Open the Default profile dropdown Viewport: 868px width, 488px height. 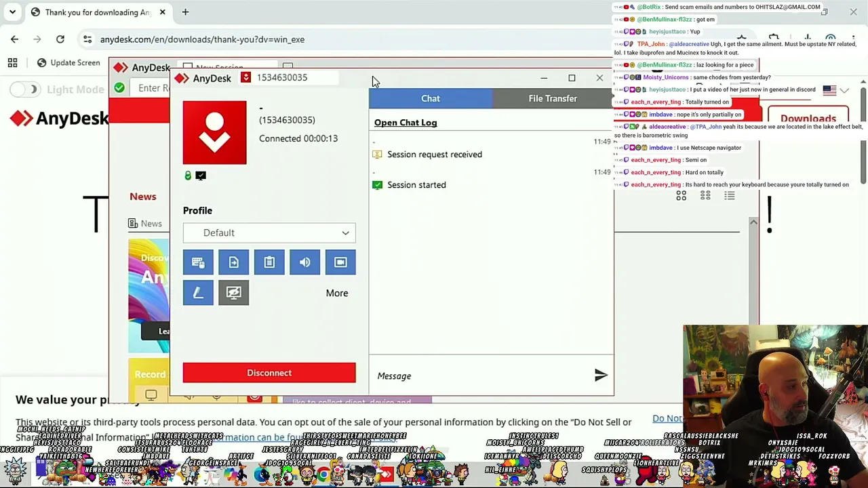[x=269, y=232]
